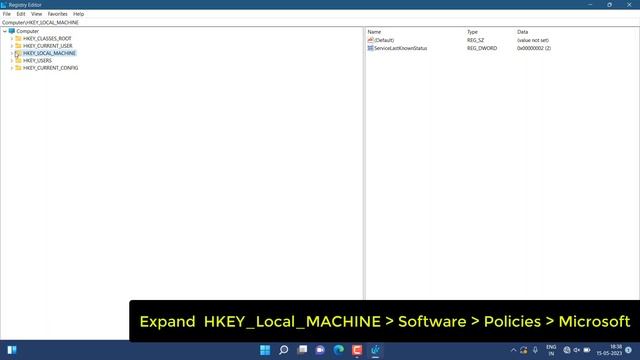The height and width of the screenshot is (360, 640).
Task: Open taskbar Search
Action: (x=283, y=350)
